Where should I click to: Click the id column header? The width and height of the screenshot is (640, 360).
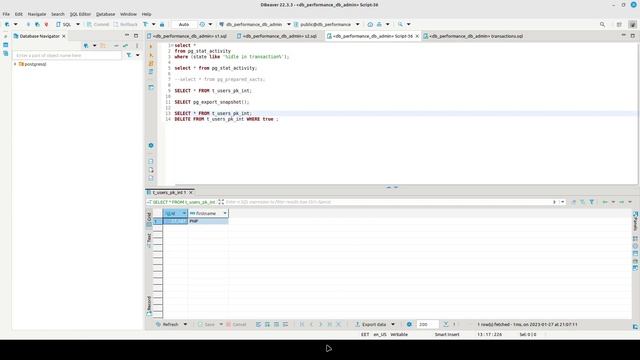point(175,213)
